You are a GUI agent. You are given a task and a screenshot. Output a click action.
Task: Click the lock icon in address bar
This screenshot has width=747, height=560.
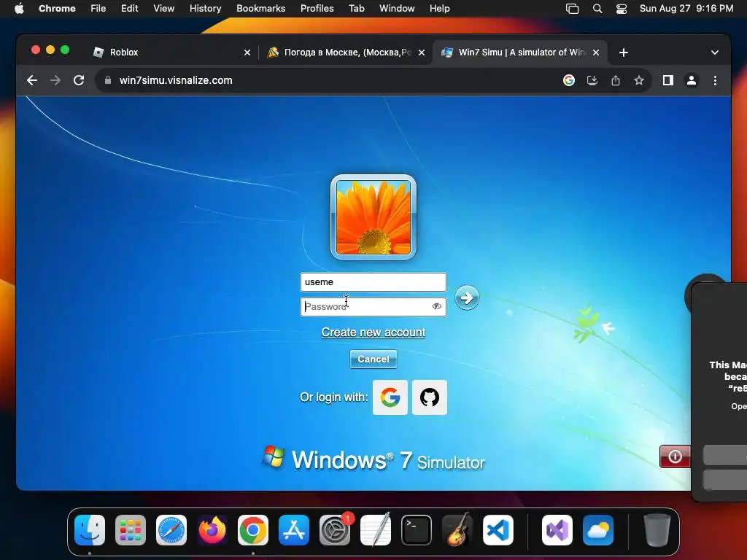click(108, 80)
